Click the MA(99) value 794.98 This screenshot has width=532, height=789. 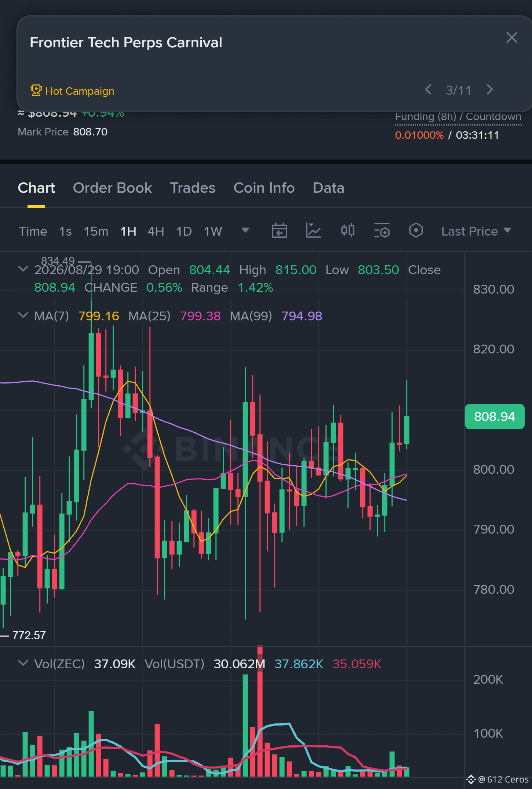302,316
